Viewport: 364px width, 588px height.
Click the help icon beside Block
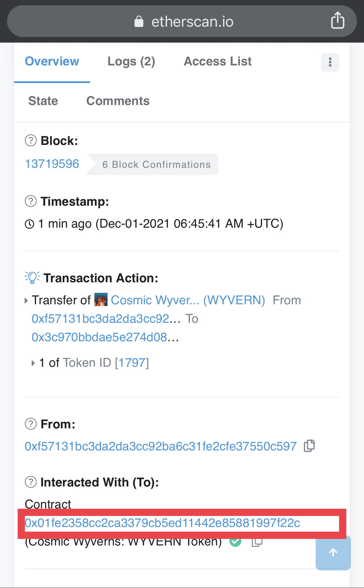click(x=31, y=141)
